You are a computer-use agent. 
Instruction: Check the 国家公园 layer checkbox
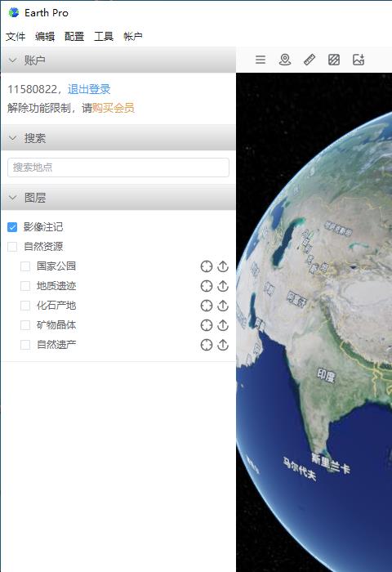[25, 266]
